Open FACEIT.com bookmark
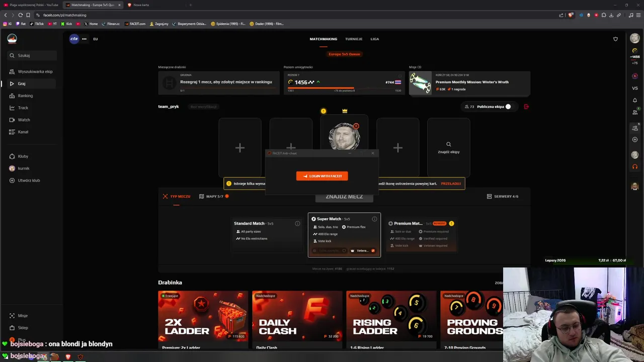Screen dimensions: 644x362 135,24
